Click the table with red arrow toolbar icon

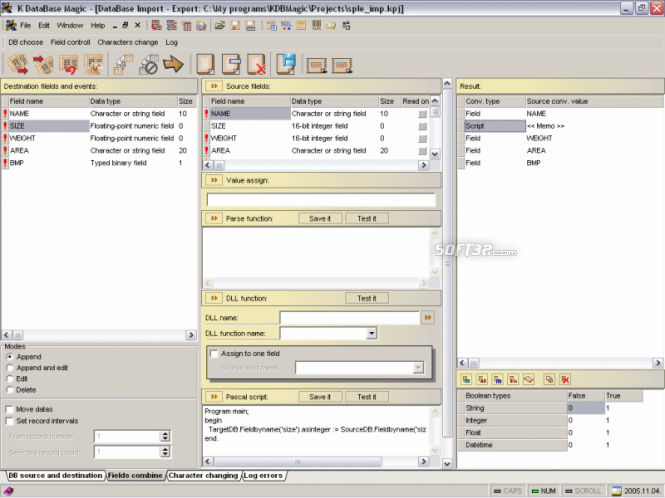(156, 25)
